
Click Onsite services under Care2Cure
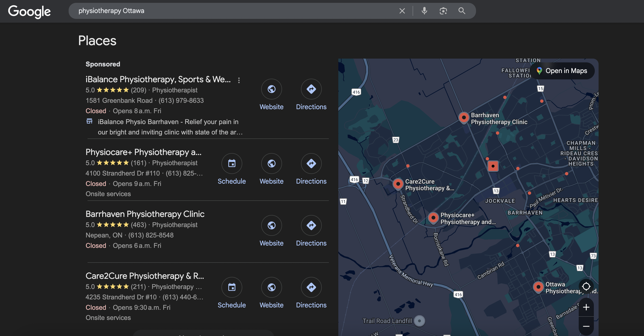coord(108,318)
